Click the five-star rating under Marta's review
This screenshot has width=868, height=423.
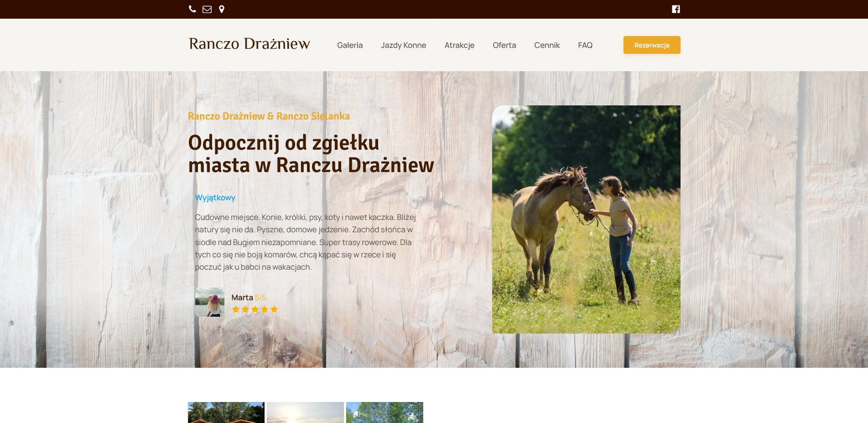click(x=255, y=309)
